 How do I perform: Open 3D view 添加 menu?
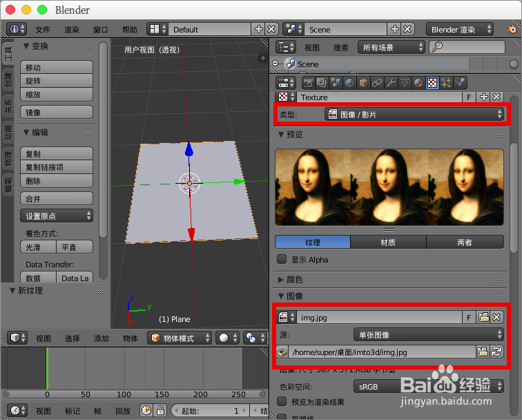101,338
